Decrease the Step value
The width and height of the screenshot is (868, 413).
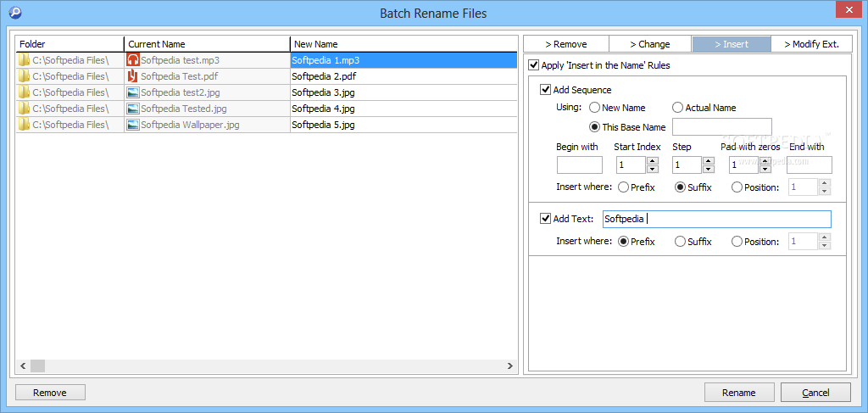coord(708,169)
